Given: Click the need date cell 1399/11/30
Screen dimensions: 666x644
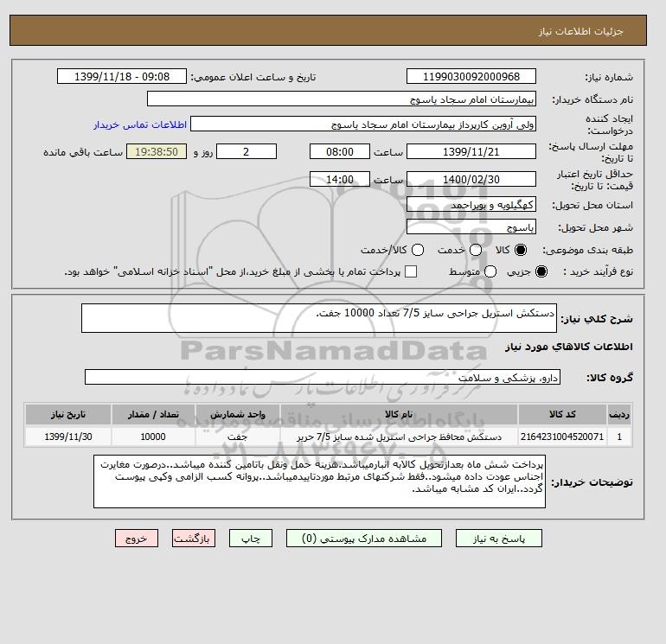Looking at the screenshot, I should pyautogui.click(x=68, y=437).
